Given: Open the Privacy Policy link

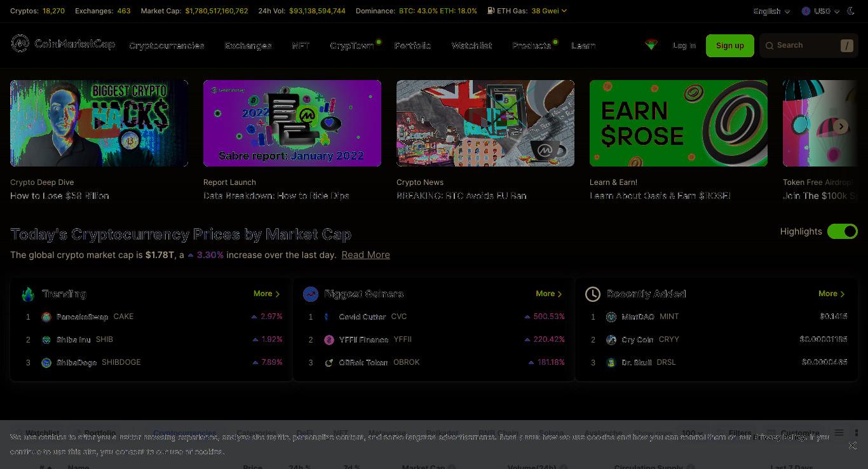Looking at the screenshot, I should [x=780, y=437].
